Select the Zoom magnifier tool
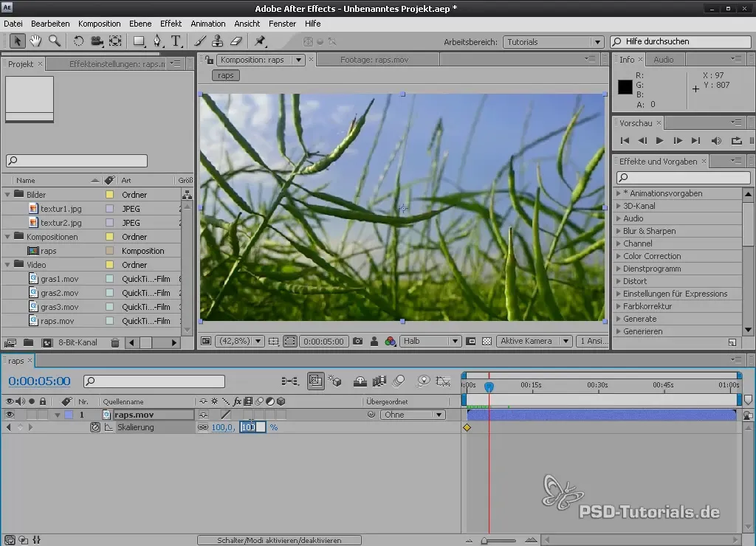Screen dimensions: 756x546 [54, 41]
